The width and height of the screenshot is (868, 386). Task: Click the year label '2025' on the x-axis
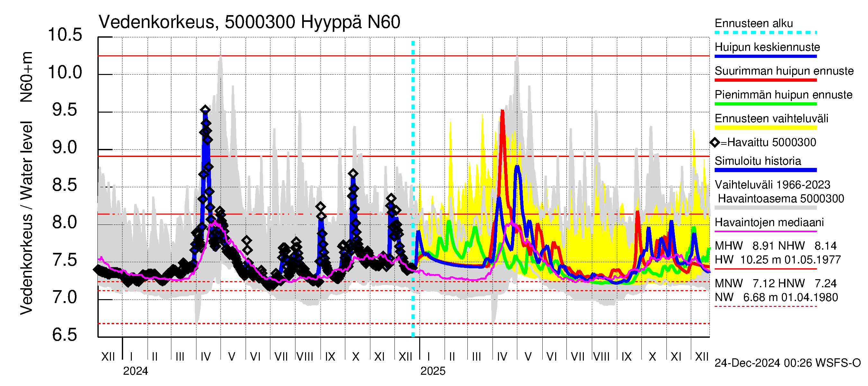433,371
